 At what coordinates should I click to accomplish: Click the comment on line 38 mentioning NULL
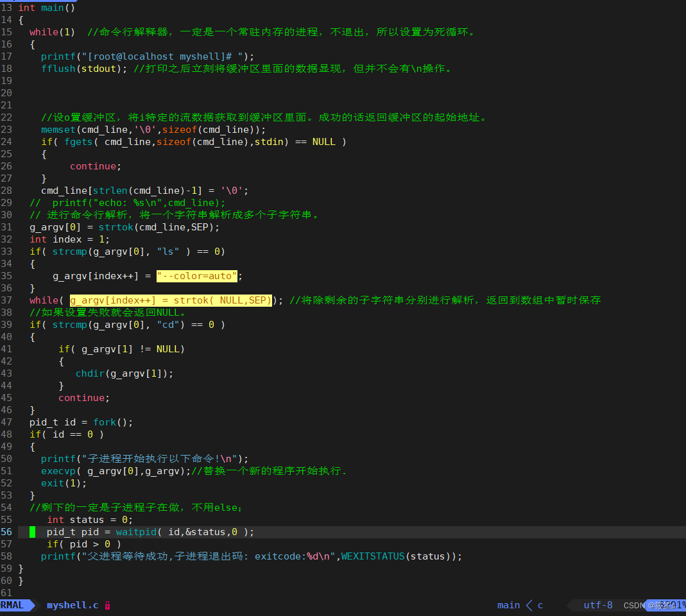[107, 313]
